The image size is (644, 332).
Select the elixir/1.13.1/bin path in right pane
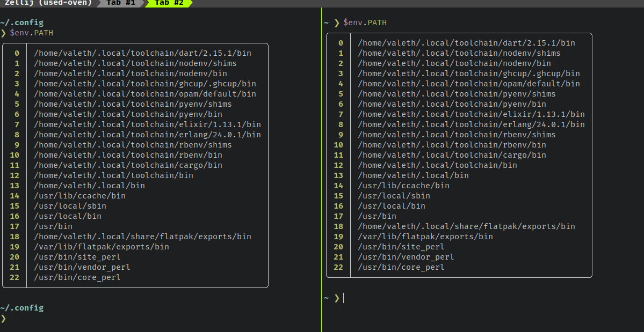point(471,114)
